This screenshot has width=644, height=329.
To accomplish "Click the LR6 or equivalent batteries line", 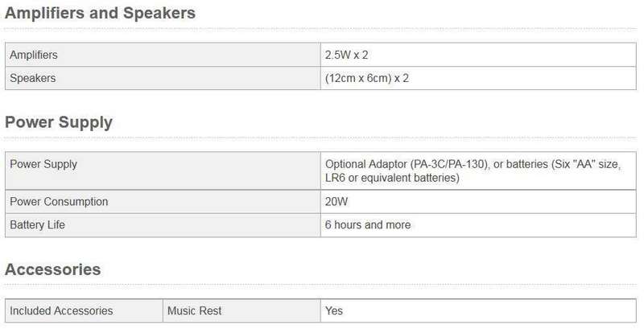I will [x=392, y=178].
